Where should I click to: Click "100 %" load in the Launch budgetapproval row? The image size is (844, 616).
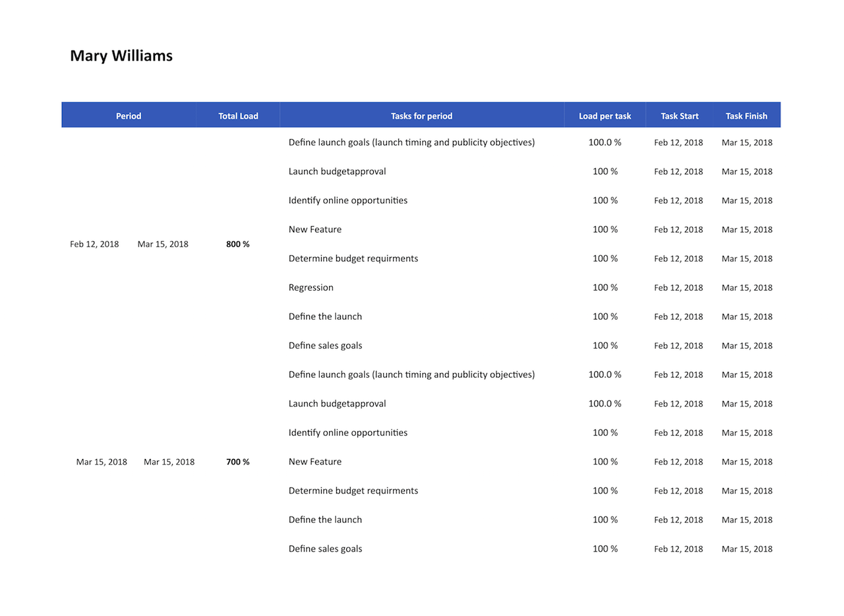point(605,171)
